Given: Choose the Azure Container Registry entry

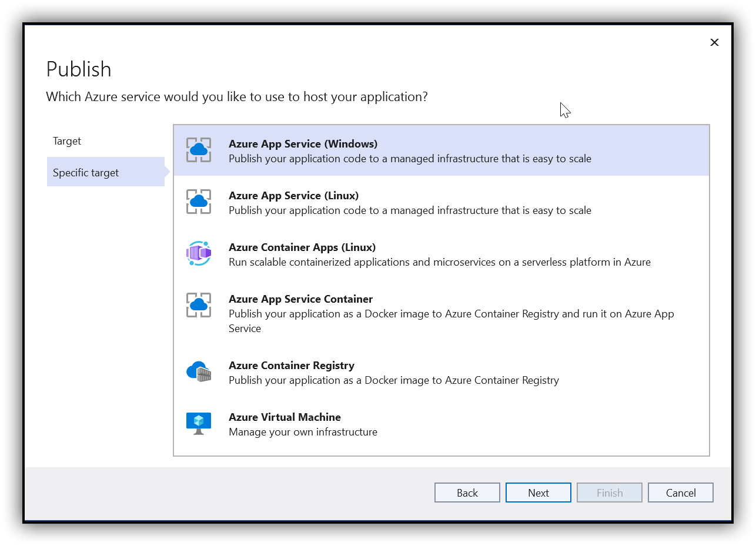Looking at the screenshot, I should (x=292, y=366).
